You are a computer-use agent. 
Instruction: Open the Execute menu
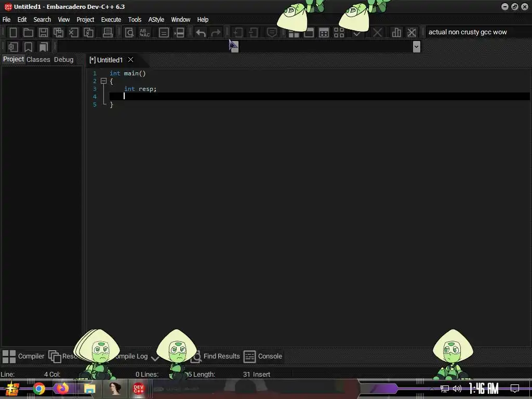111,20
